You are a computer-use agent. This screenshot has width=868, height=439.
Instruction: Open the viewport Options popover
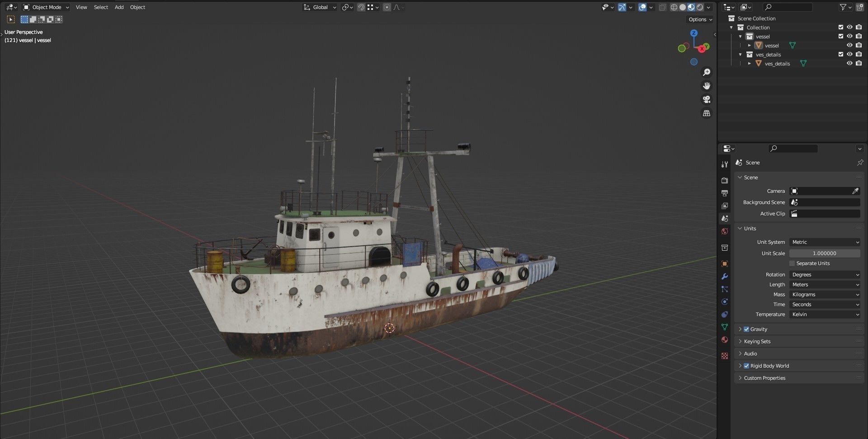coord(700,19)
